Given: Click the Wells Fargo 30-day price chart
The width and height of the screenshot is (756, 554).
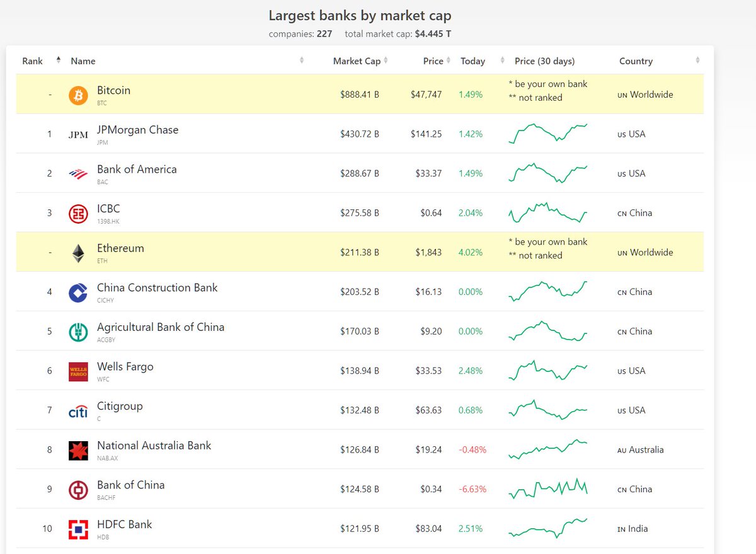Looking at the screenshot, I should point(547,371).
